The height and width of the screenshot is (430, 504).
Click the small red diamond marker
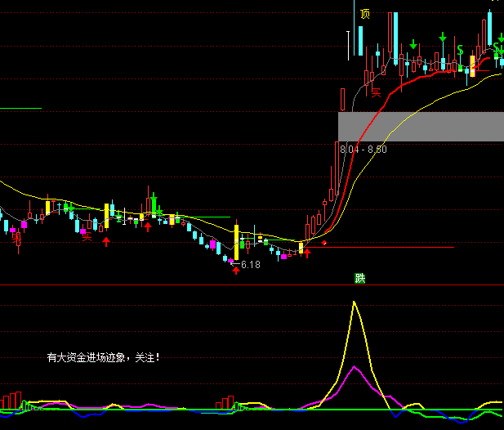[324, 243]
